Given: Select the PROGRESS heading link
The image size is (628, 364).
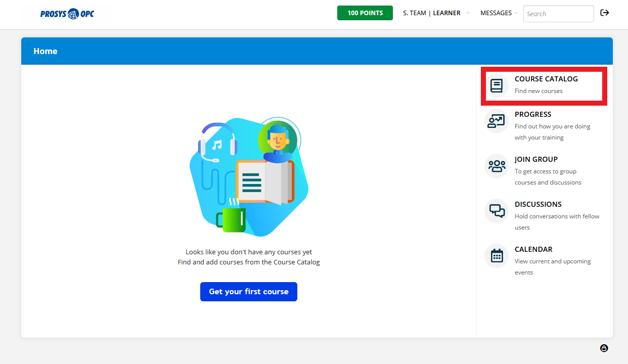Looking at the screenshot, I should point(533,114).
